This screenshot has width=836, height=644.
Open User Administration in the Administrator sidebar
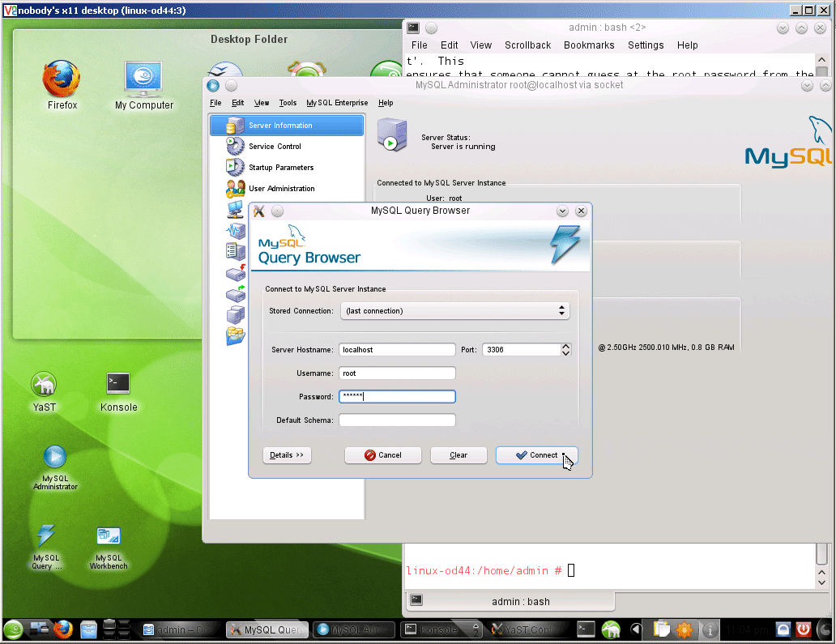tap(287, 188)
